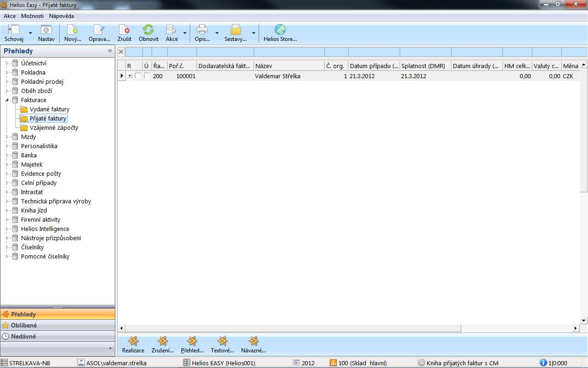Open the Nastav settings icon
Image resolution: width=588 pixels, height=368 pixels.
point(46,30)
